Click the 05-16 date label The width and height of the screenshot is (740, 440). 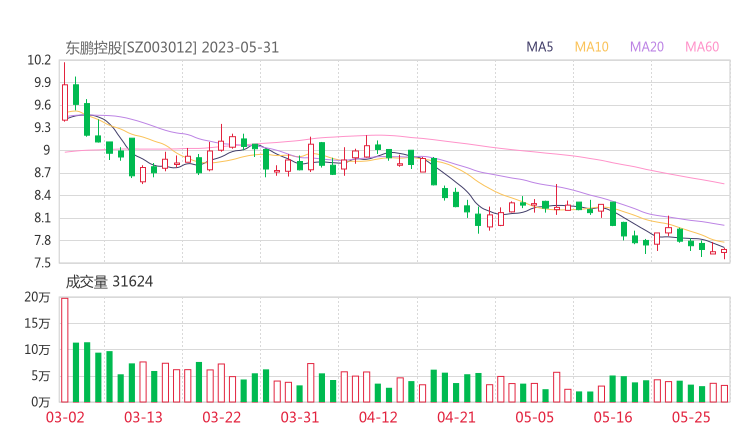click(x=614, y=417)
